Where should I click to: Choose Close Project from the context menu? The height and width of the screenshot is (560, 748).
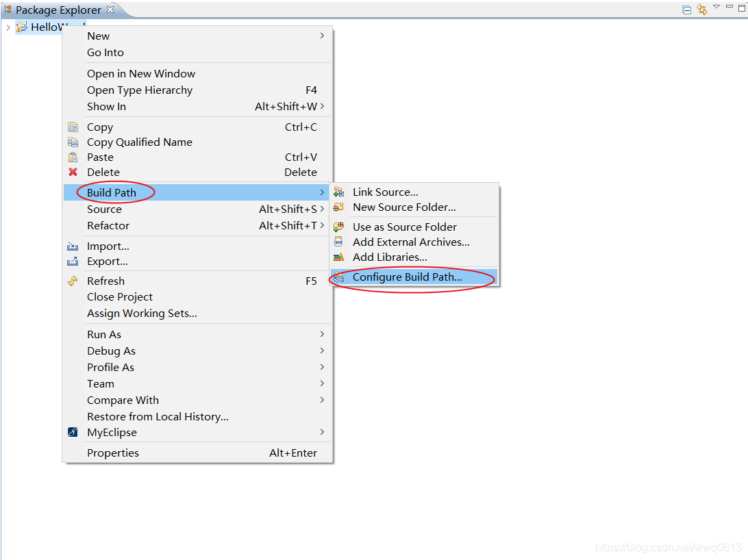119,297
